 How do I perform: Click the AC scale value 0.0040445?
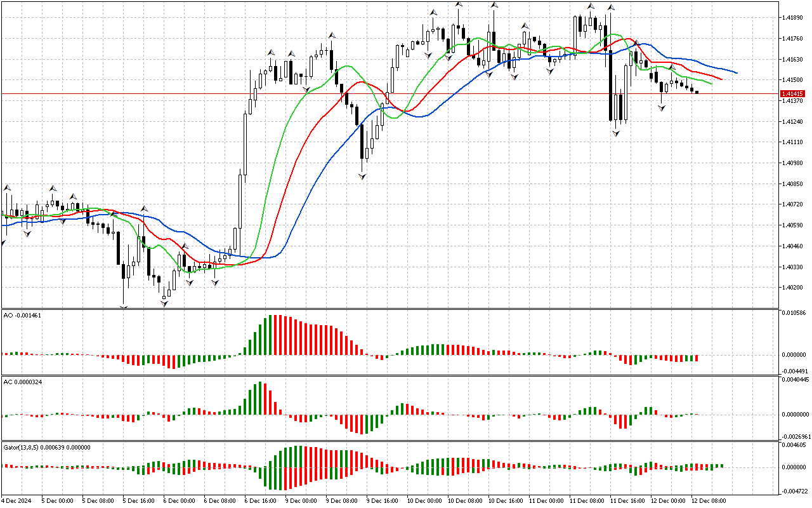795,380
